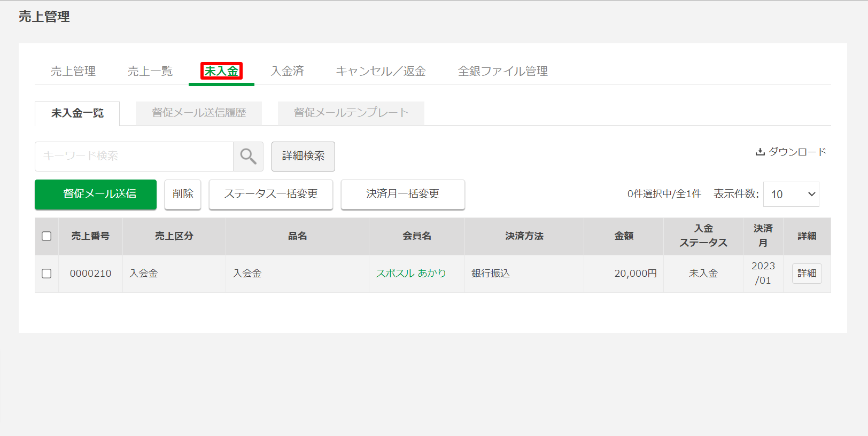868x436 pixels.
Task: Click the 売上区分 column header
Action: coord(174,236)
